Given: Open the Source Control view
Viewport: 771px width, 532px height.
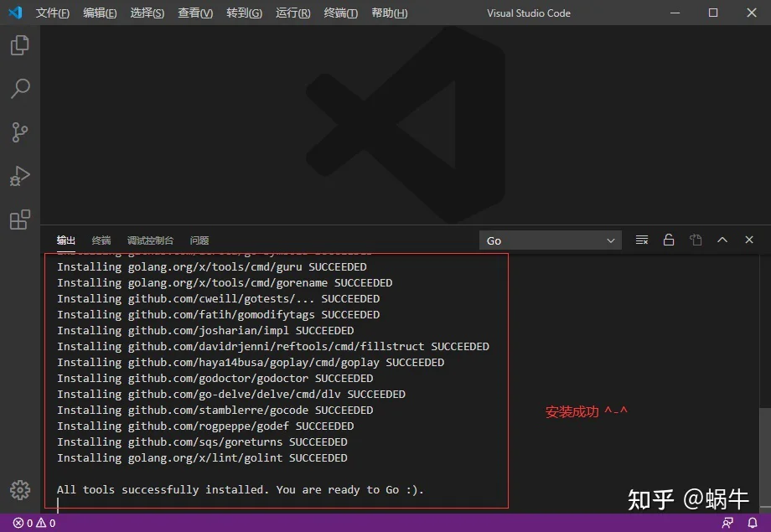Looking at the screenshot, I should click(19, 132).
